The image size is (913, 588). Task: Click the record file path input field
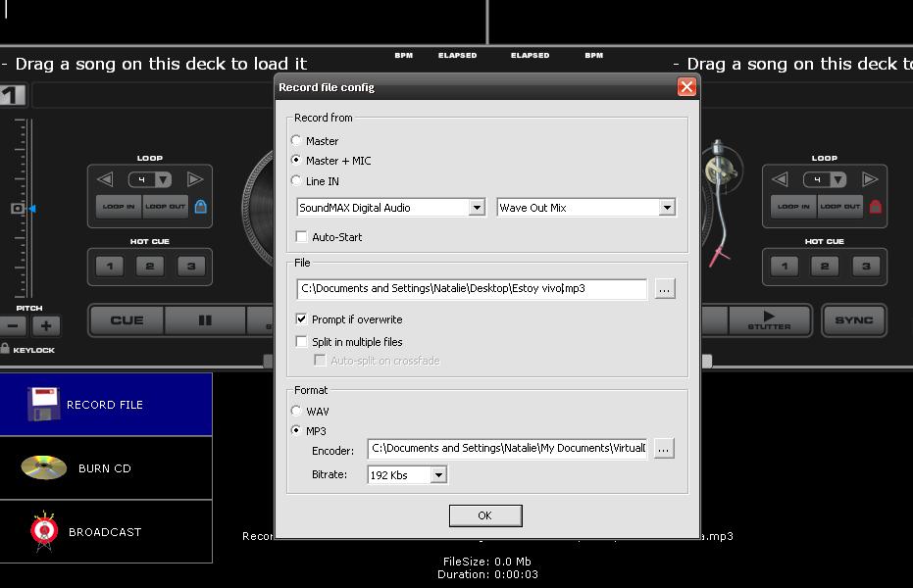[472, 288]
